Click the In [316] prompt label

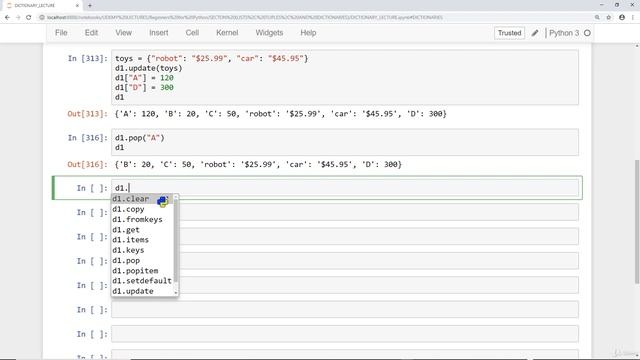tap(87, 138)
